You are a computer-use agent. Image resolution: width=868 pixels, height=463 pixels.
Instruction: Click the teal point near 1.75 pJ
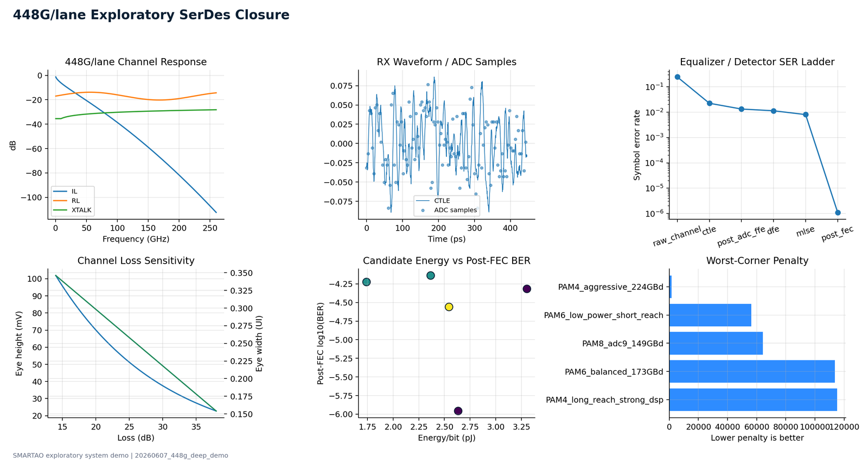pyautogui.click(x=367, y=282)
